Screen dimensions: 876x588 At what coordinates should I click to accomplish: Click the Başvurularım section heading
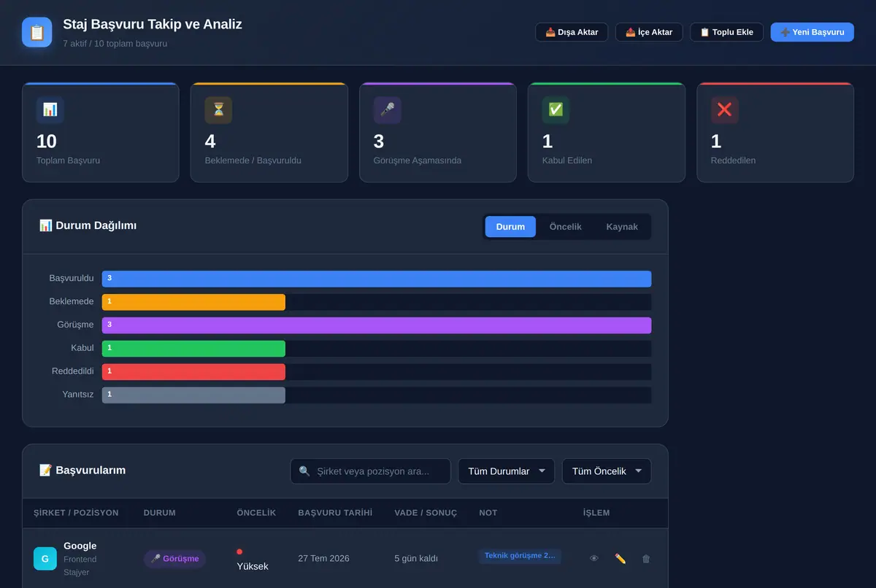pos(82,471)
